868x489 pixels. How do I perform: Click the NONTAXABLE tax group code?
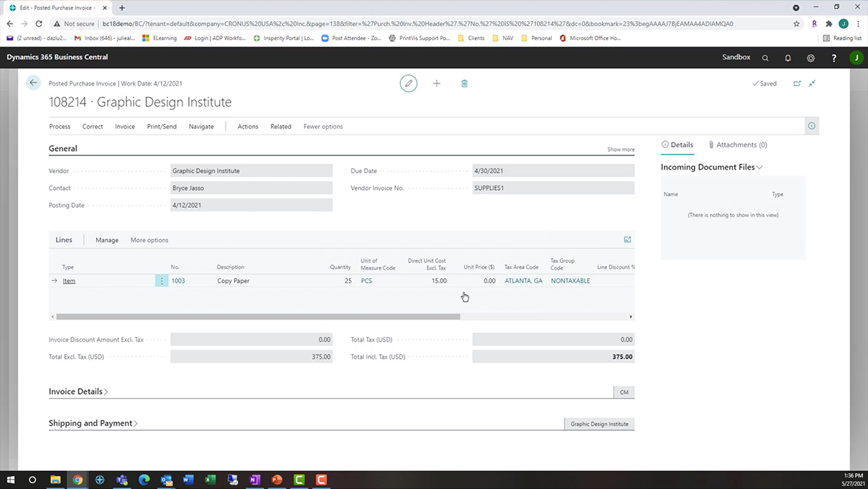571,280
